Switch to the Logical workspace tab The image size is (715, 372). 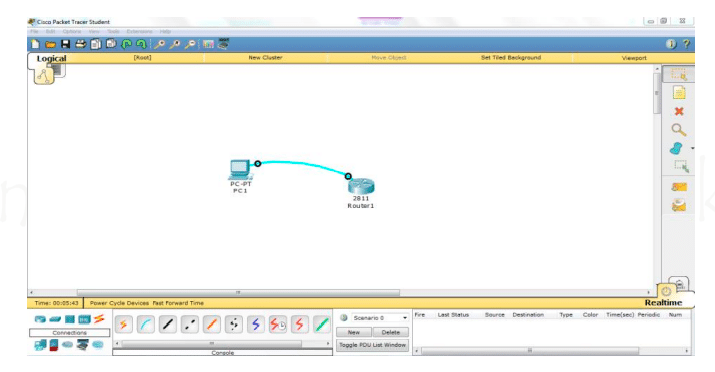pos(51,58)
